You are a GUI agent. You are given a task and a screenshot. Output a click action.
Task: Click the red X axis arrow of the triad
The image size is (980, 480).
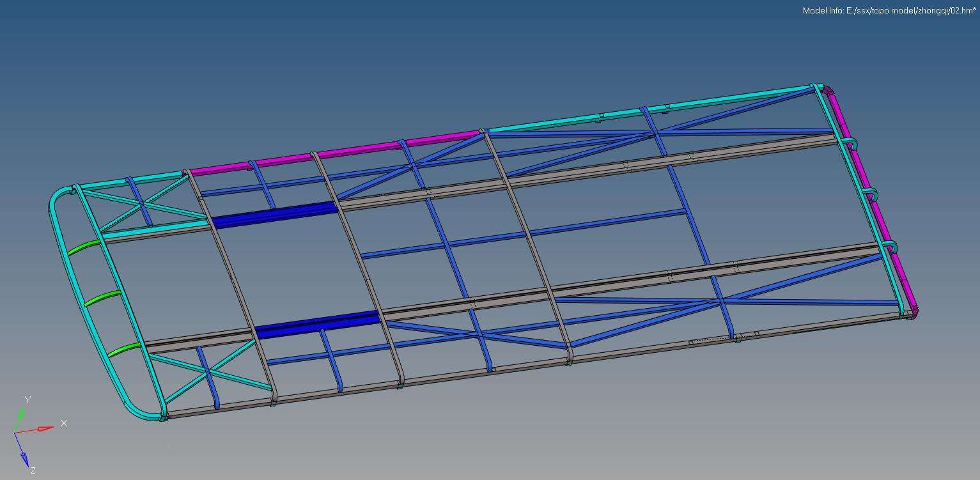(43, 429)
